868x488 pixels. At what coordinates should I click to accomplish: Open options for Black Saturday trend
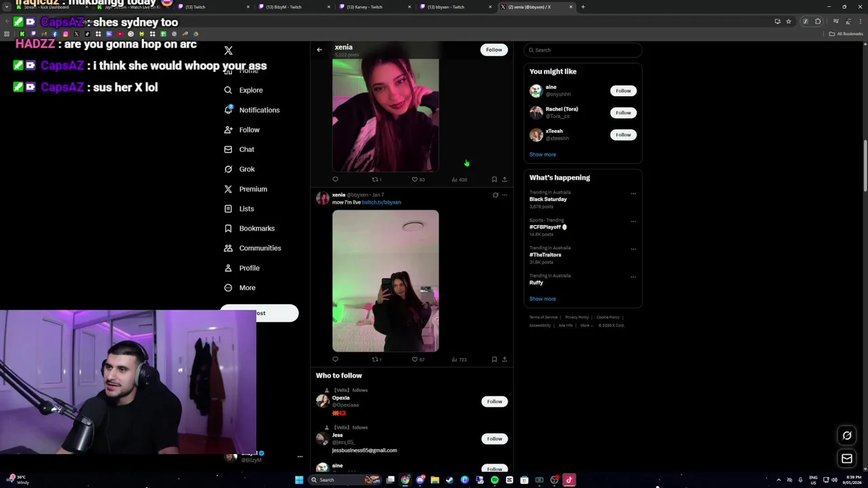pyautogui.click(x=633, y=194)
